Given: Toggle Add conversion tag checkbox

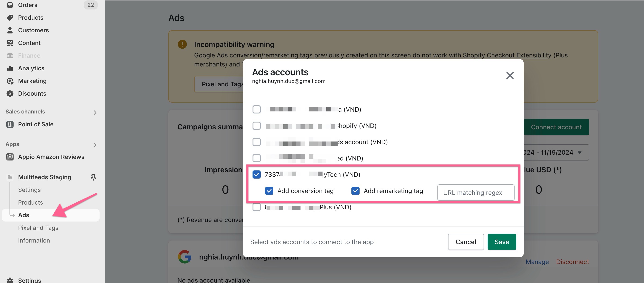Looking at the screenshot, I should point(269,191).
